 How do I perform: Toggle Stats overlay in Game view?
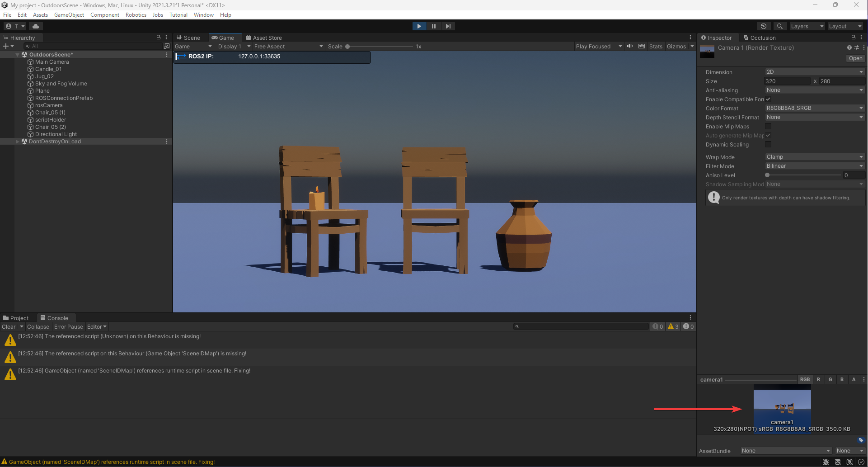656,46
